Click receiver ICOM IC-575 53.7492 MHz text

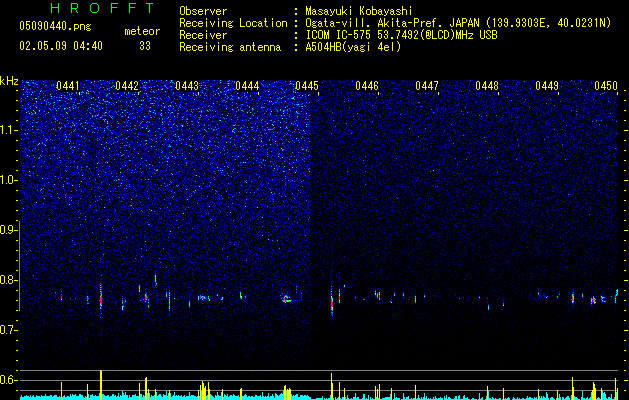point(401,35)
